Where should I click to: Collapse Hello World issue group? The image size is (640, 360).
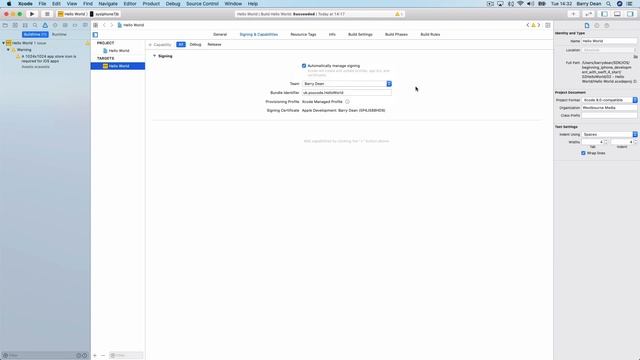pos(4,43)
